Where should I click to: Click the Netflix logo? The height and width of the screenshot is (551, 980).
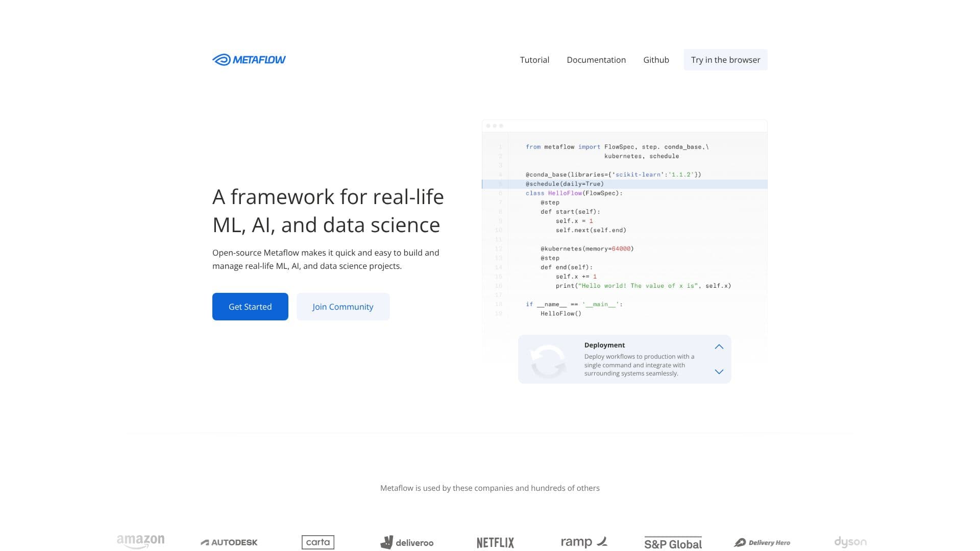pos(495,542)
